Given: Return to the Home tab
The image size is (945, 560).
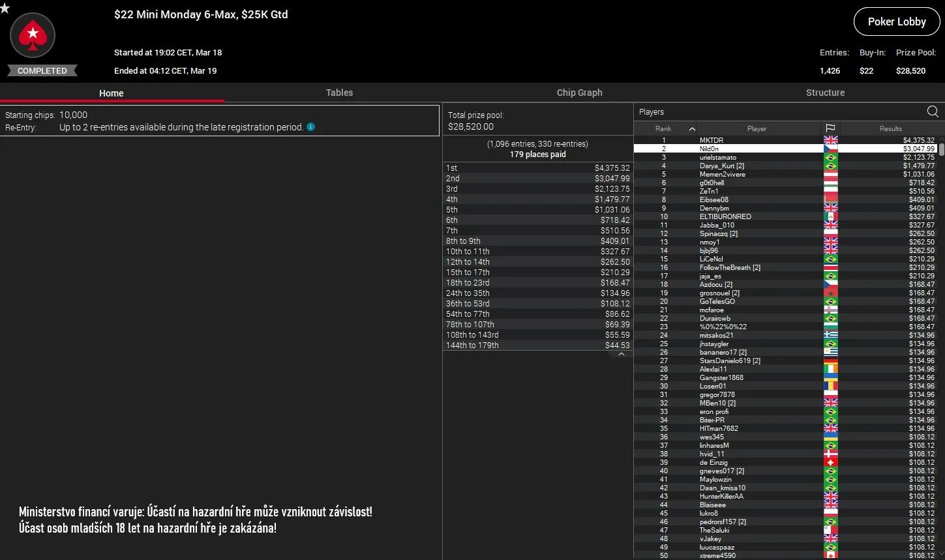Looking at the screenshot, I should coord(111,93).
